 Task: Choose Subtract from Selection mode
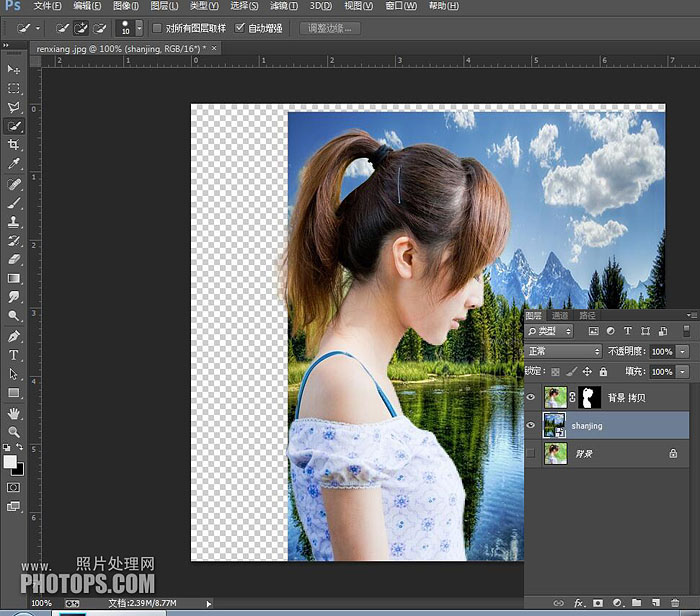(99, 29)
